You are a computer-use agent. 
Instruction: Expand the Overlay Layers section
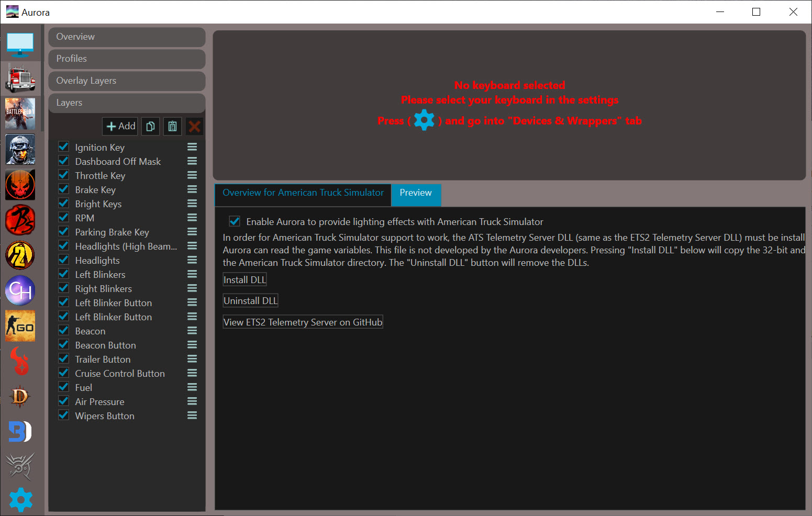pos(127,81)
